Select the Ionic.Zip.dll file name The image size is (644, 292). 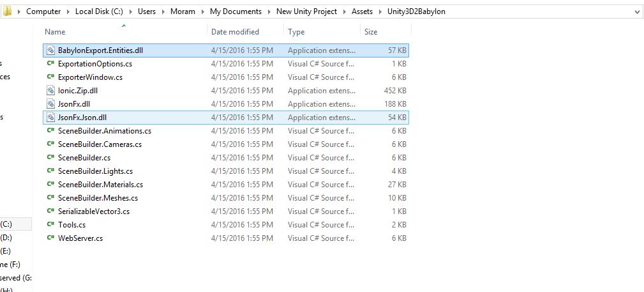pyautogui.click(x=78, y=91)
